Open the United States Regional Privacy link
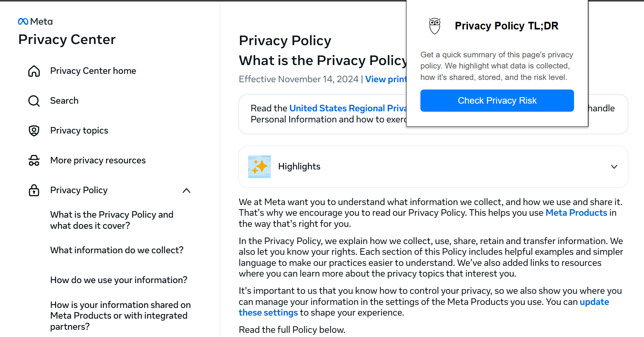This screenshot has width=644, height=337. (x=347, y=109)
